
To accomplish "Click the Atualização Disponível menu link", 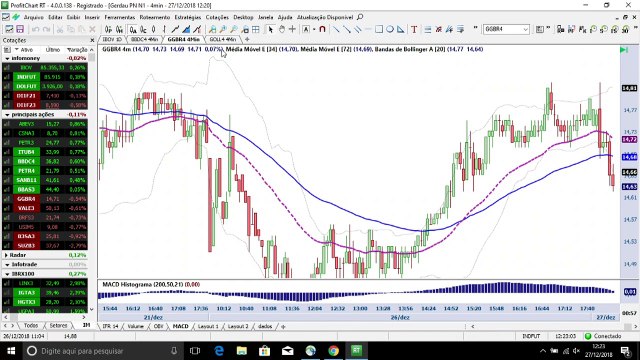I will [325, 17].
